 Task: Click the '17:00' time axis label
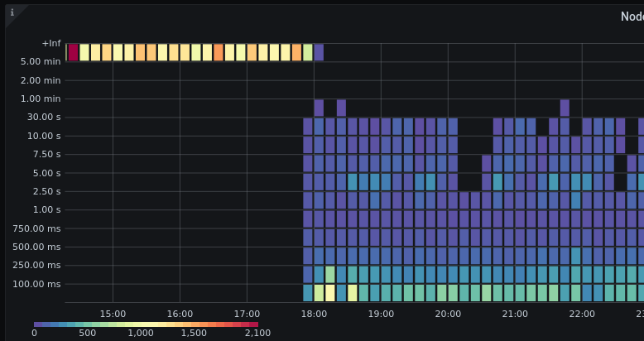pyautogui.click(x=247, y=314)
